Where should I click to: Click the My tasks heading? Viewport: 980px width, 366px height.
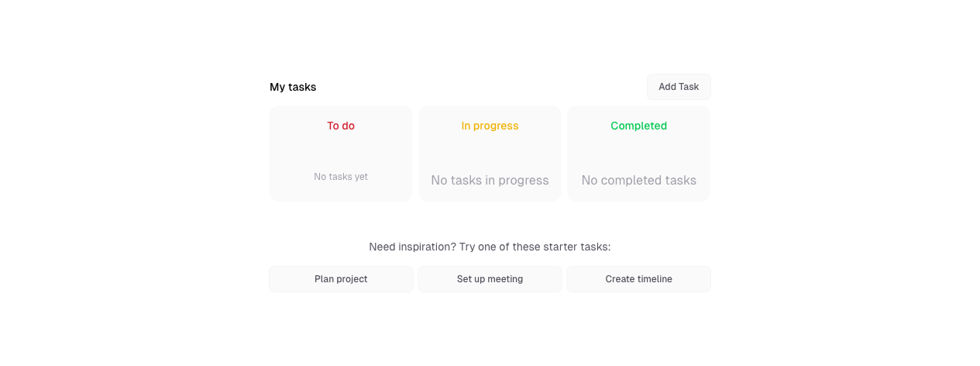point(293,87)
